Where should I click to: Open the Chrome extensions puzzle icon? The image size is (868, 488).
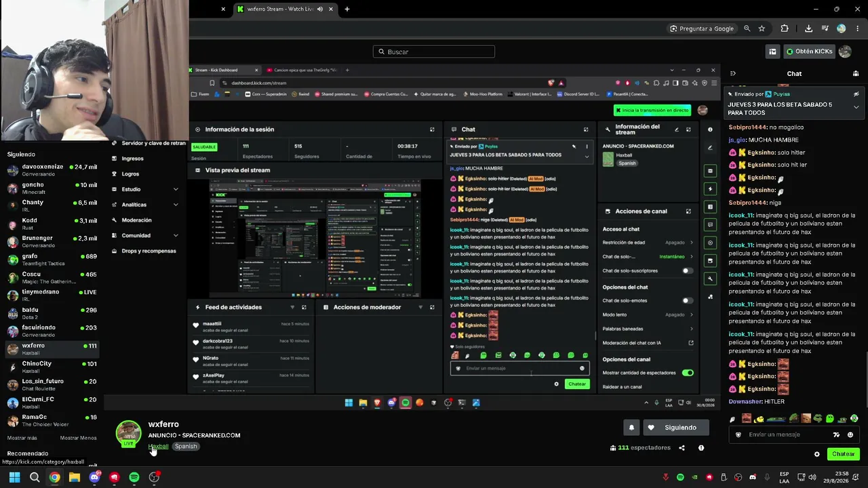[785, 28]
